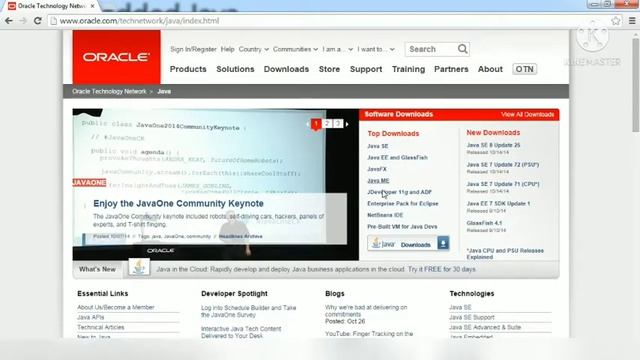This screenshot has width=640, height=360.
Task: Open the About menu
Action: pyautogui.click(x=490, y=69)
